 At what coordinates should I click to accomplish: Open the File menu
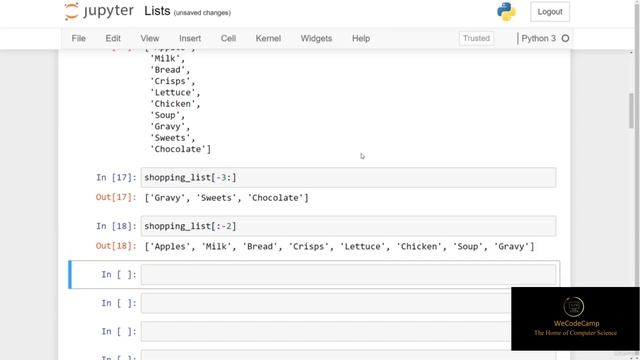coord(78,38)
